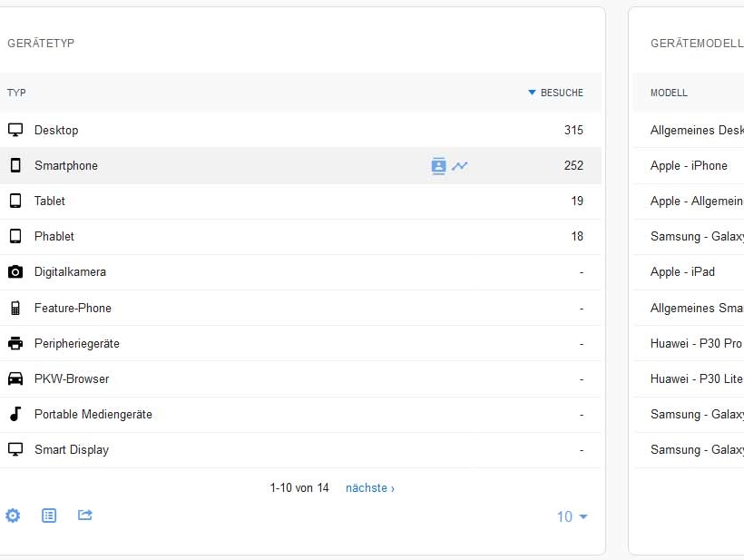744x560 pixels.
Task: Open the row limit dropdown showing 10
Action: coord(572,516)
